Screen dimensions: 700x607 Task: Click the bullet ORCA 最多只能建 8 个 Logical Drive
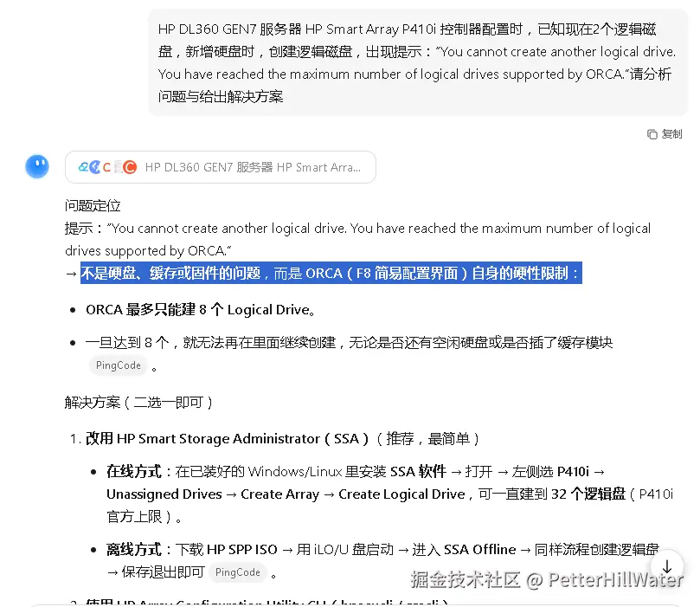201,309
